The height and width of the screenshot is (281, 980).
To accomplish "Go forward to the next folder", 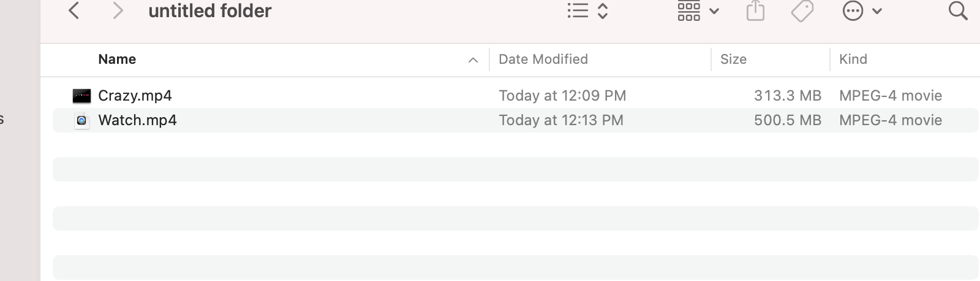I will 118,10.
